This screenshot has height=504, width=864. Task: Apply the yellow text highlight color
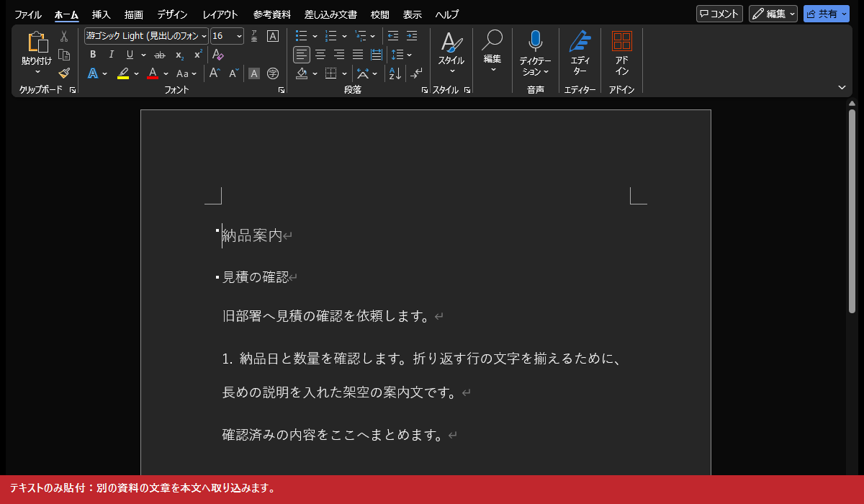coord(123,73)
